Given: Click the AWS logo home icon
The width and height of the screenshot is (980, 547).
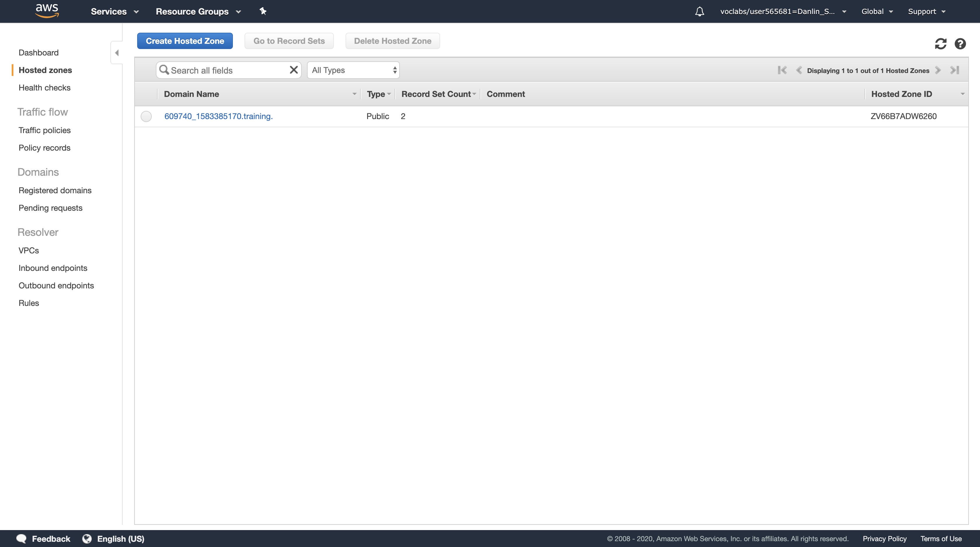Looking at the screenshot, I should tap(47, 11).
